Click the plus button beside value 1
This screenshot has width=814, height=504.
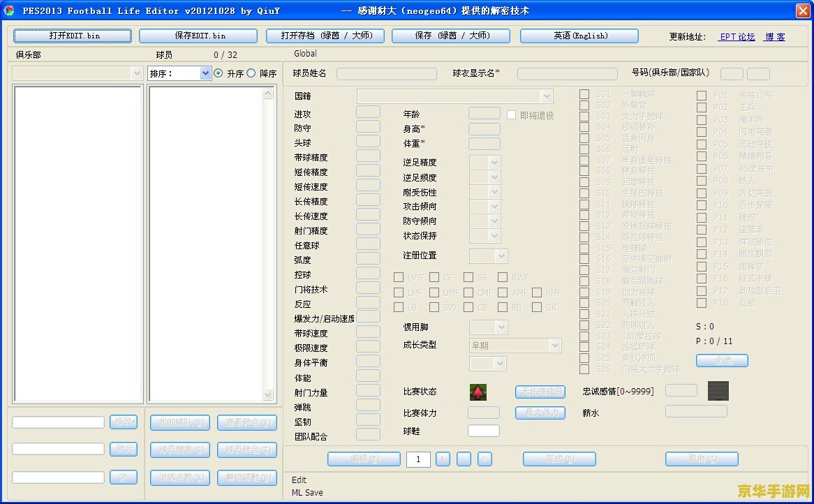[443, 459]
